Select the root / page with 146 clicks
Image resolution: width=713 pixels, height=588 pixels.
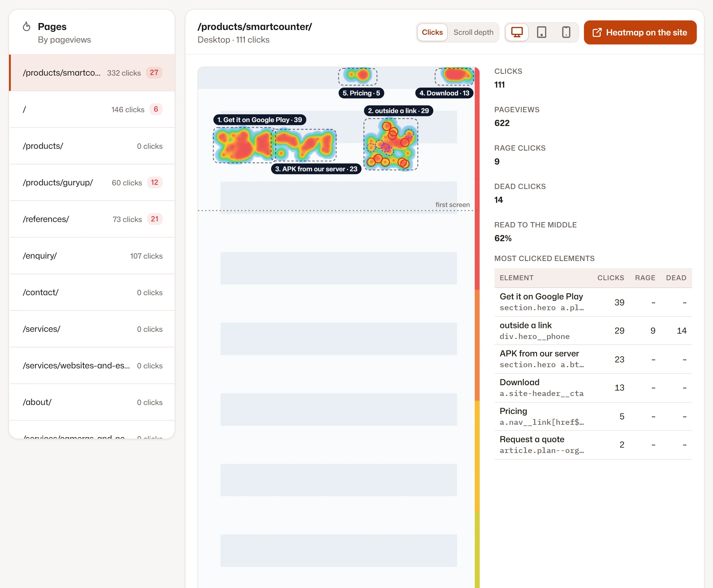tap(92, 109)
